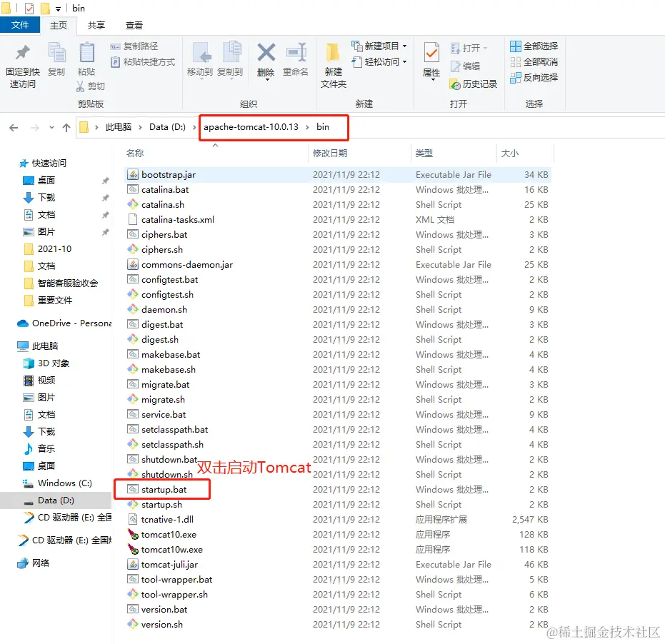The height and width of the screenshot is (644, 665).
Task: Expand the chevron after Data (D:) breadcrumb
Action: pos(195,127)
